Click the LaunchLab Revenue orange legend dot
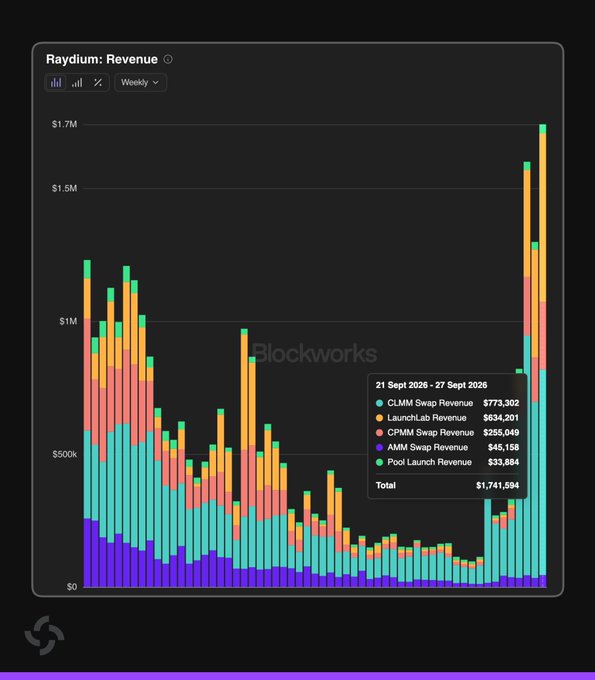 (x=379, y=418)
